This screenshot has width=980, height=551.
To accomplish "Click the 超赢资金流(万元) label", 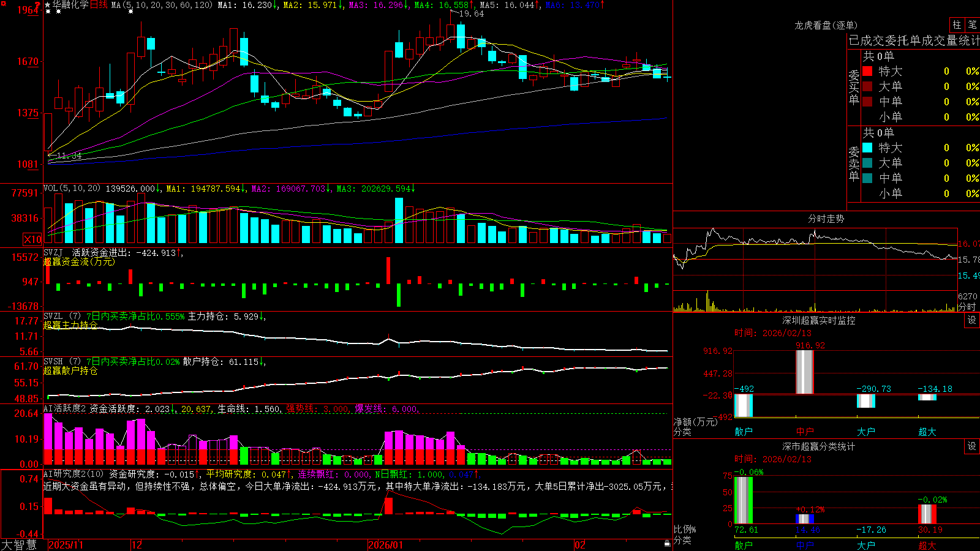I will (79, 261).
